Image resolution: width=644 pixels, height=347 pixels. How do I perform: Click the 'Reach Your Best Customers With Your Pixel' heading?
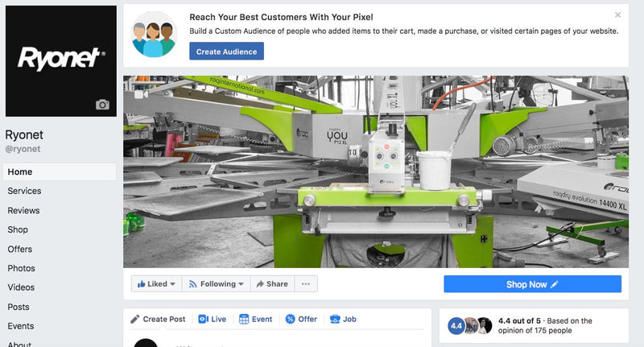[281, 17]
